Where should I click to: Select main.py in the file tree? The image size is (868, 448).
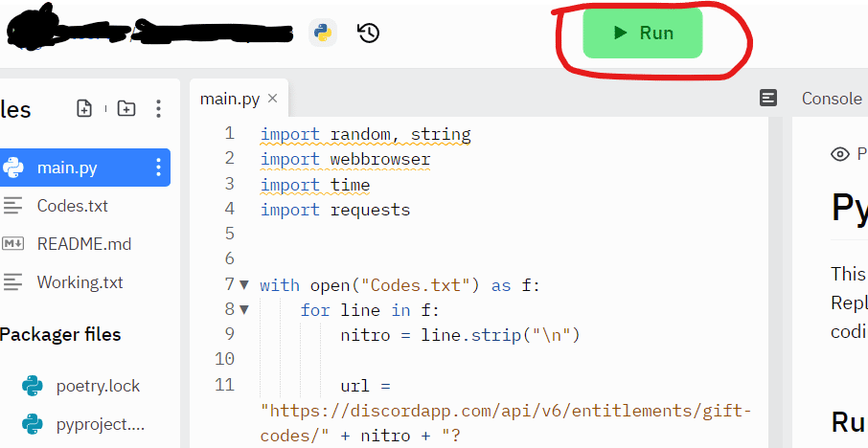(x=67, y=168)
